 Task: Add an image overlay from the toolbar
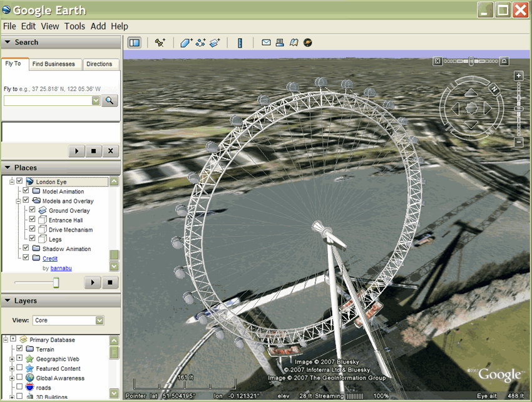pos(215,43)
